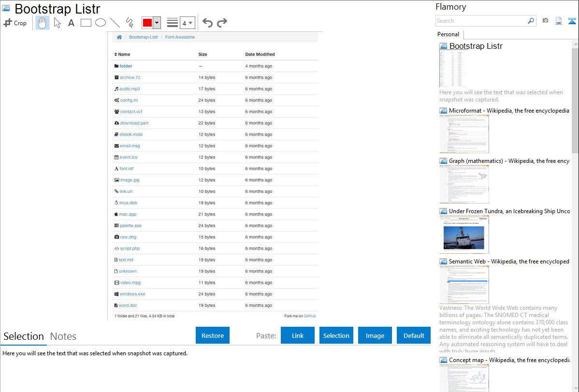
Task: Open the line width dropdown showing 4
Action: pos(188,23)
